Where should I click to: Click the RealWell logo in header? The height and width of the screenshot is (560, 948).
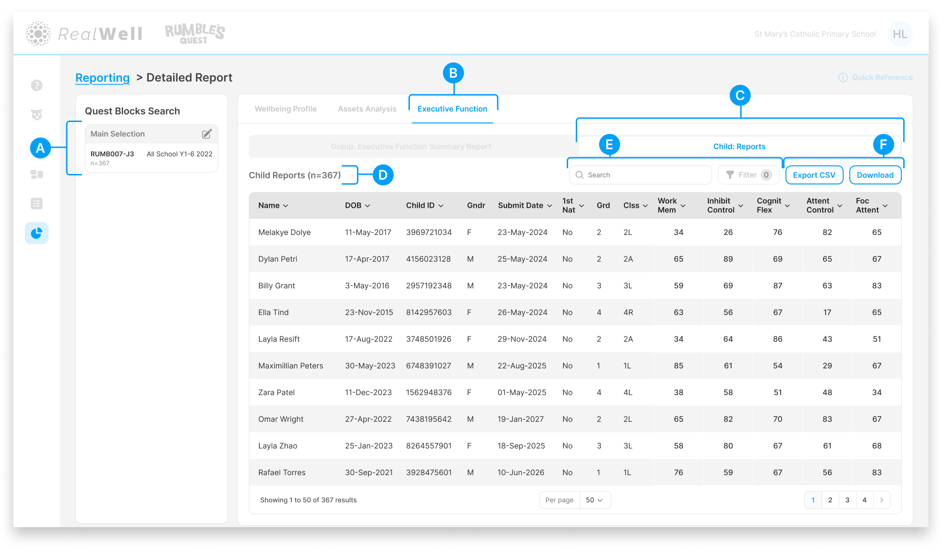click(84, 34)
